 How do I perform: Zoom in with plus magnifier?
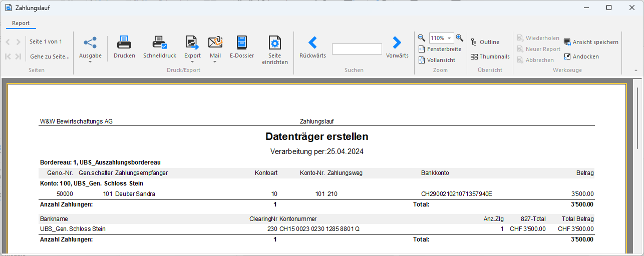pyautogui.click(x=459, y=37)
